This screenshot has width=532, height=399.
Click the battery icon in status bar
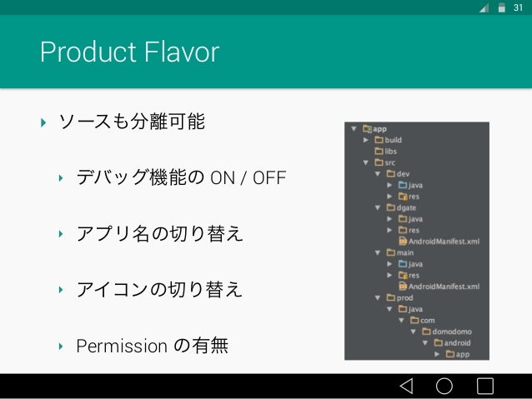(x=501, y=7)
